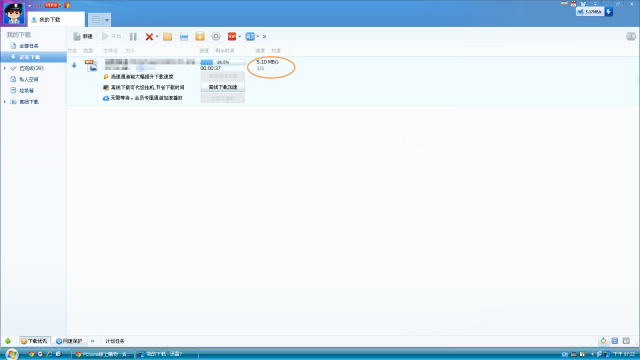Image resolution: width=640 pixels, height=360 pixels.
Task: Click the Chrome window taskbar button
Action: [x=103, y=354]
